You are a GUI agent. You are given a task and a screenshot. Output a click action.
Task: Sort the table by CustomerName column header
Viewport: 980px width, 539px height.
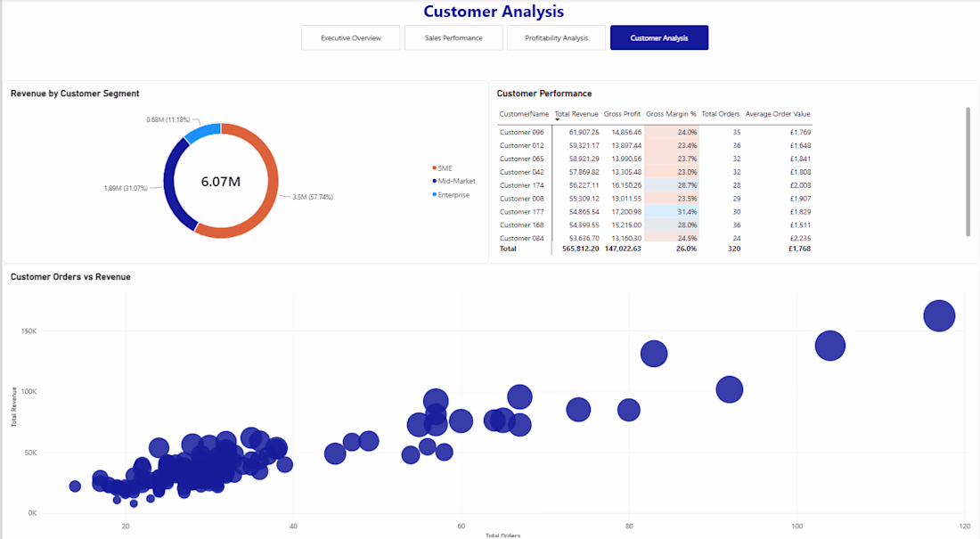click(x=524, y=114)
